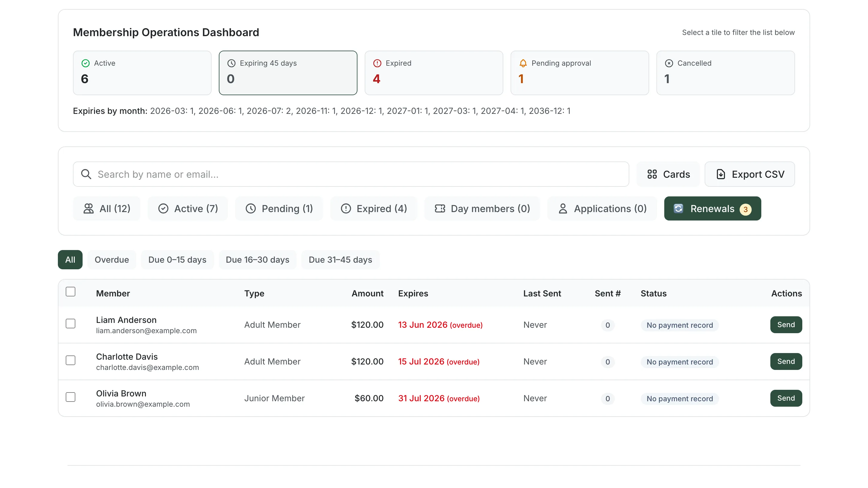This screenshot has height=488, width=868.
Task: Filter by Due 16–30 days
Action: tap(258, 260)
